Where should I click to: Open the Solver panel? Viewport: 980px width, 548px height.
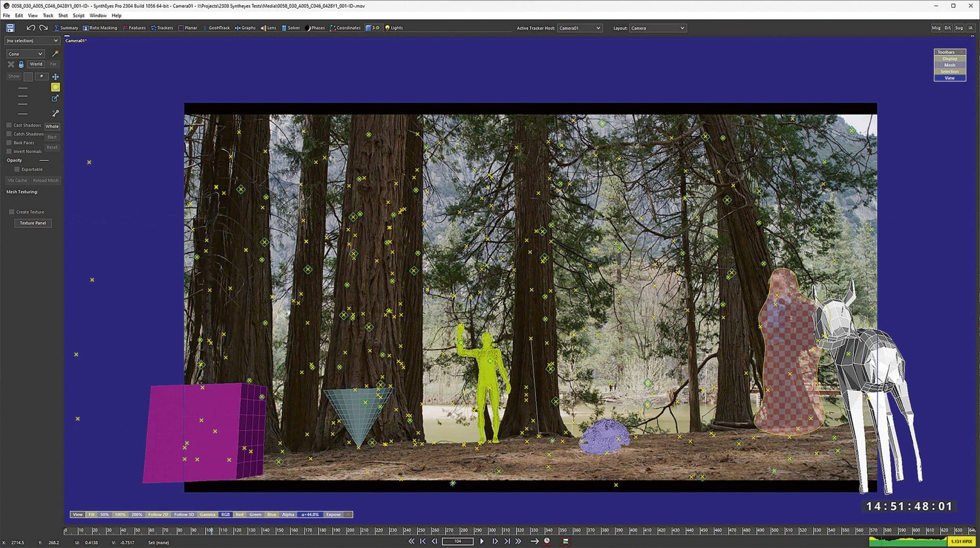[290, 28]
